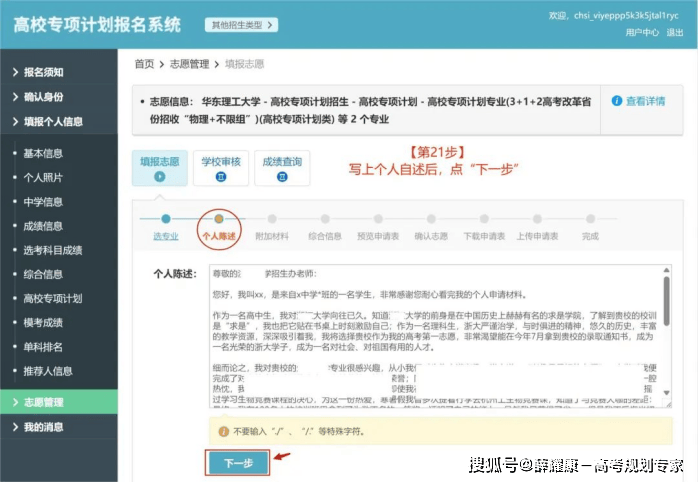Click the welcome username text in header
Image resolution: width=698 pixels, height=482 pixels.
(x=614, y=16)
